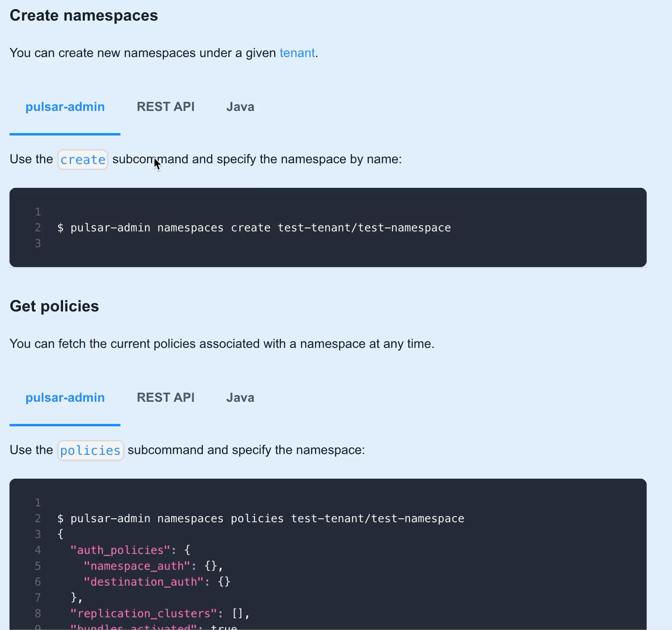Viewport: 672px width, 630px height.
Task: Click the Get policies heading
Action: pos(54,306)
